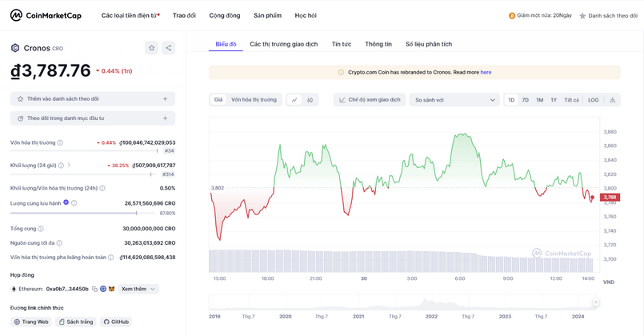Open Học hỏi menu
This screenshot has width=644, height=336.
tap(306, 16)
